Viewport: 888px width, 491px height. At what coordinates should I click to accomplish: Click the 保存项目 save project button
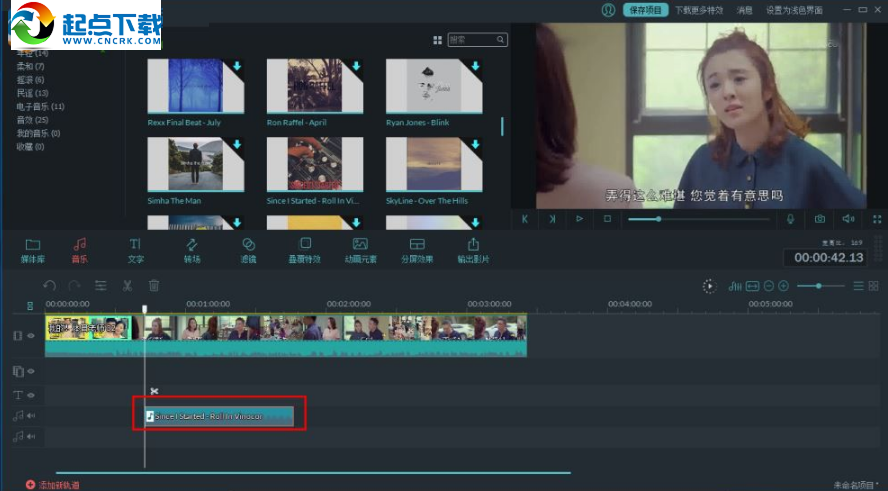coord(645,10)
